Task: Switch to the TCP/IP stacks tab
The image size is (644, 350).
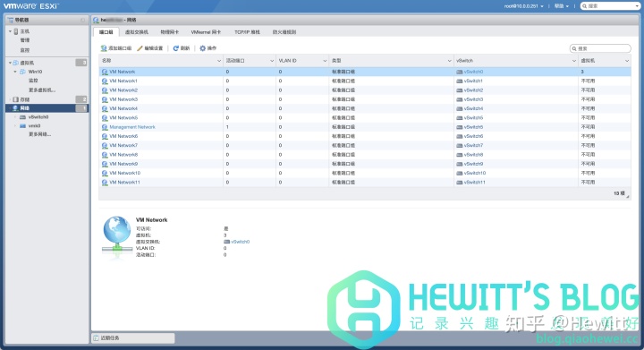Action: (247, 32)
